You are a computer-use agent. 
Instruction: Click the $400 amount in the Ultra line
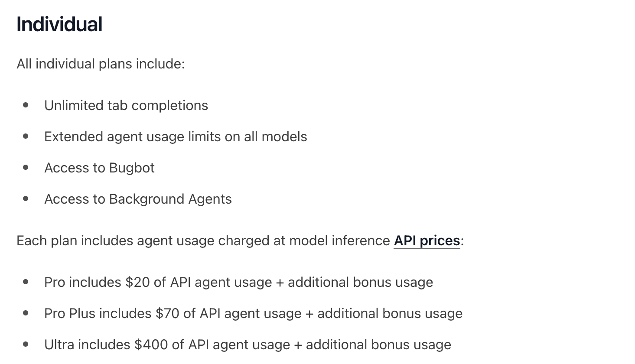(151, 344)
